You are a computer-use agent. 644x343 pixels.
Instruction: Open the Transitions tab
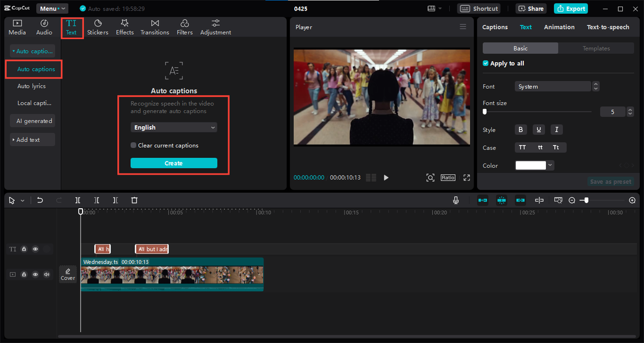[x=155, y=27]
